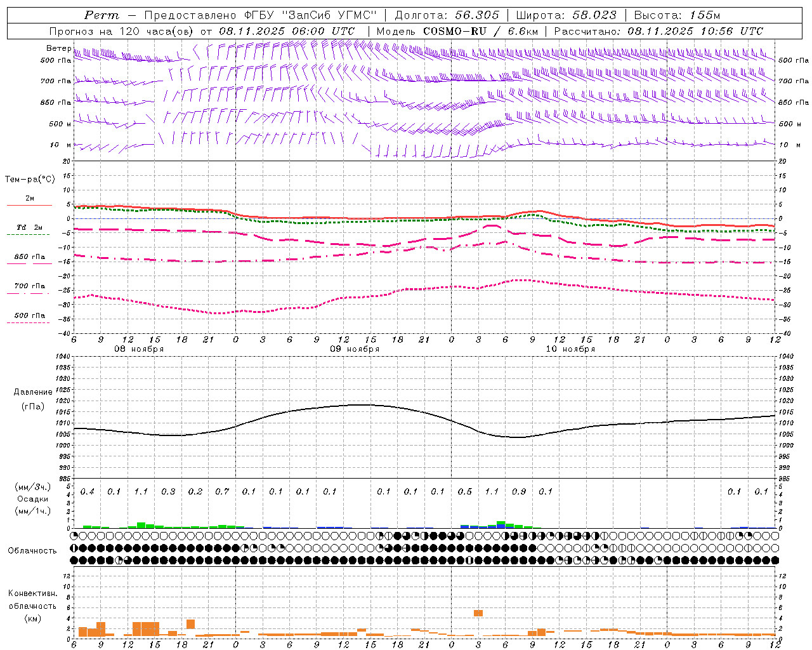This screenshot has width=812, height=650.
Task: Click the "Td 2м" dew point legend entry
Action: click(x=30, y=227)
